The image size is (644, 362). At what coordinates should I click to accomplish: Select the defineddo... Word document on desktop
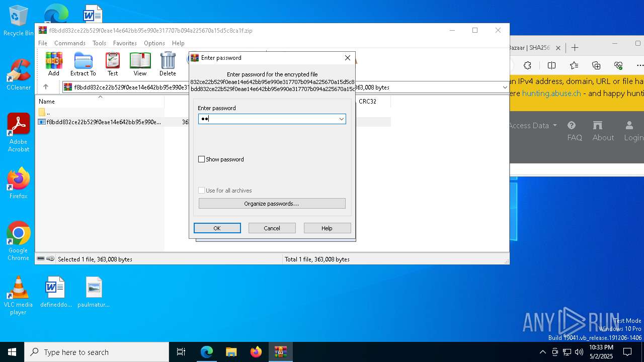55,292
